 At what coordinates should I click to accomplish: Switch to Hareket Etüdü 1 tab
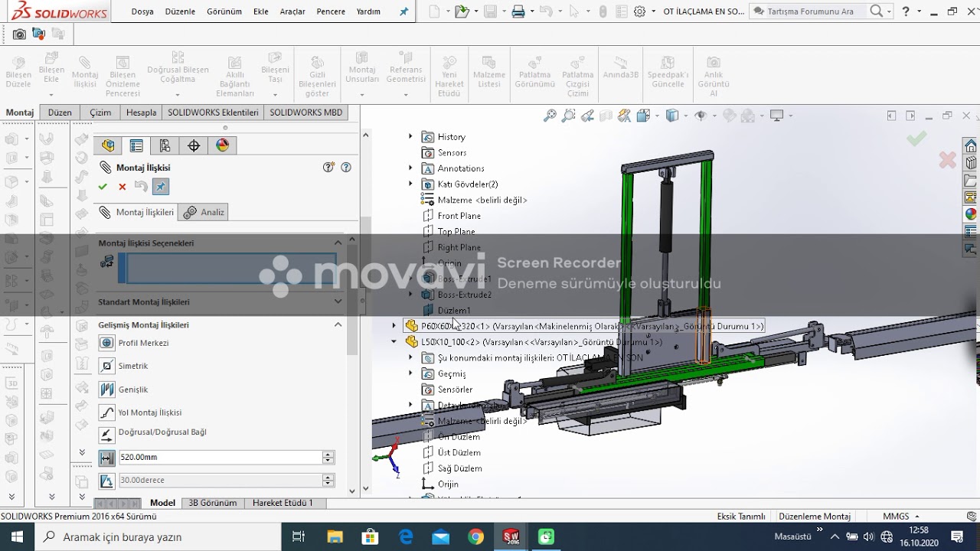(x=283, y=503)
